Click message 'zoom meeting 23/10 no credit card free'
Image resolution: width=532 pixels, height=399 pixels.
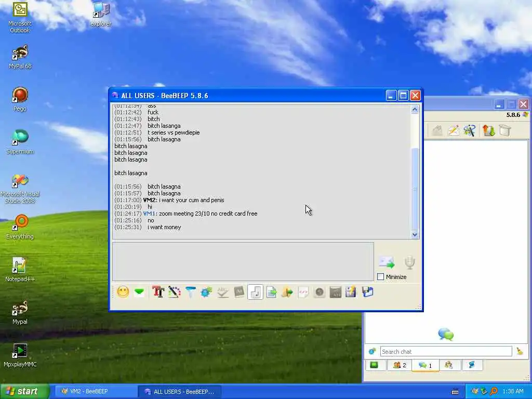208,214
